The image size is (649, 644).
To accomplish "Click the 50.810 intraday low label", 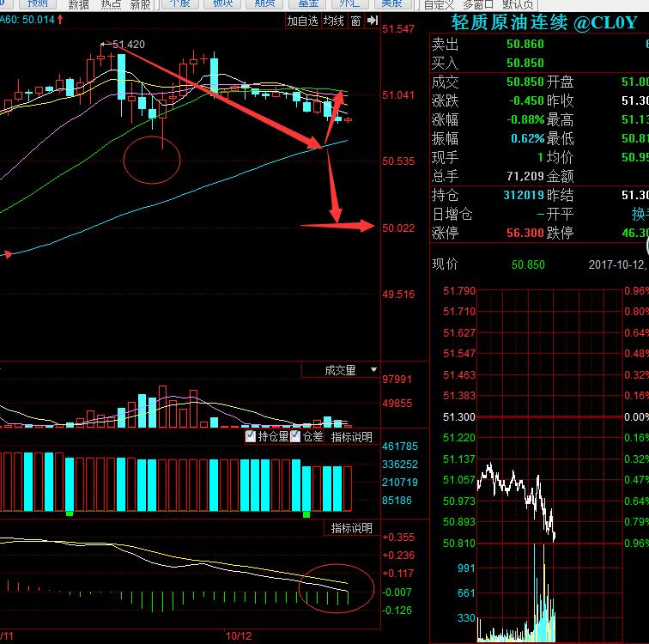I will pos(459,543).
